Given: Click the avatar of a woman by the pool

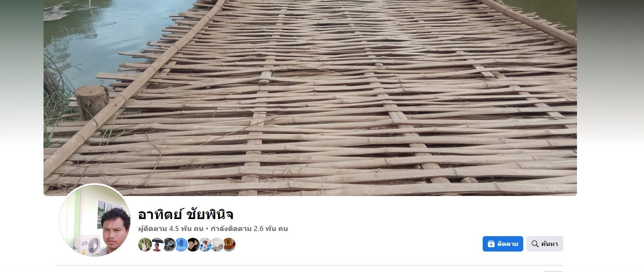Looking at the screenshot, I should tap(205, 245).
